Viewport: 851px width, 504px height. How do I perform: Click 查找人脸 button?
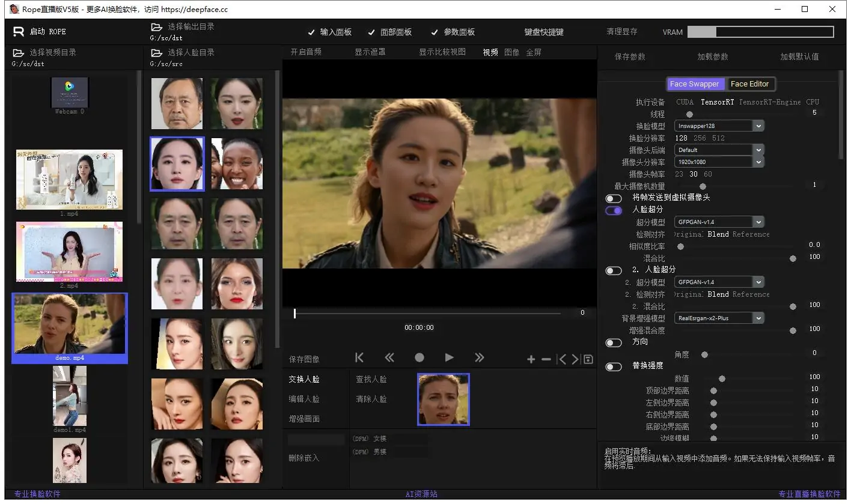(371, 380)
